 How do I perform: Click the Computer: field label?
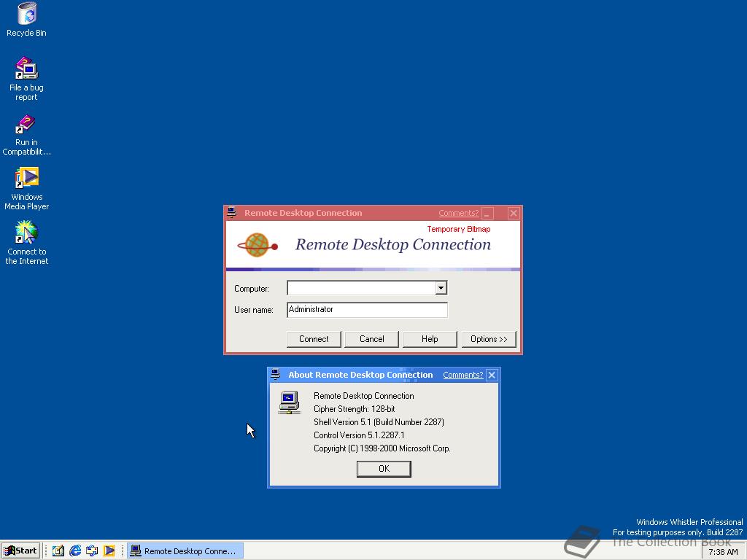252,289
